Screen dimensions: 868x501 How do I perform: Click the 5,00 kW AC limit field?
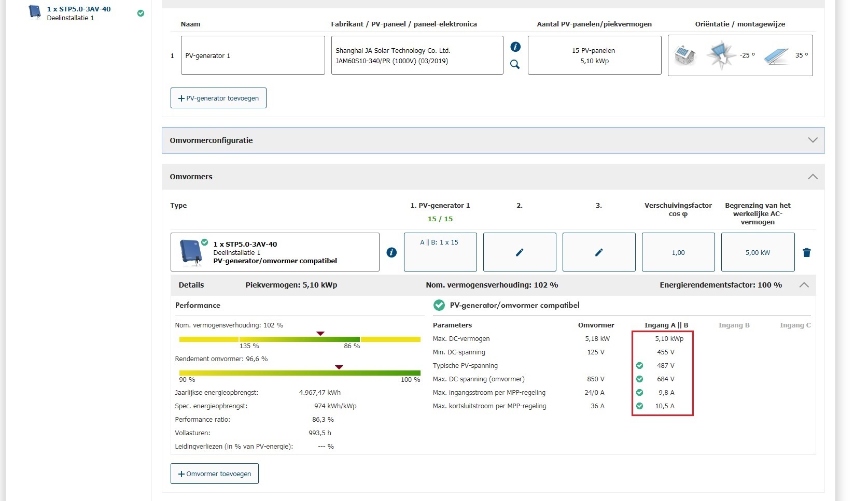pyautogui.click(x=758, y=252)
